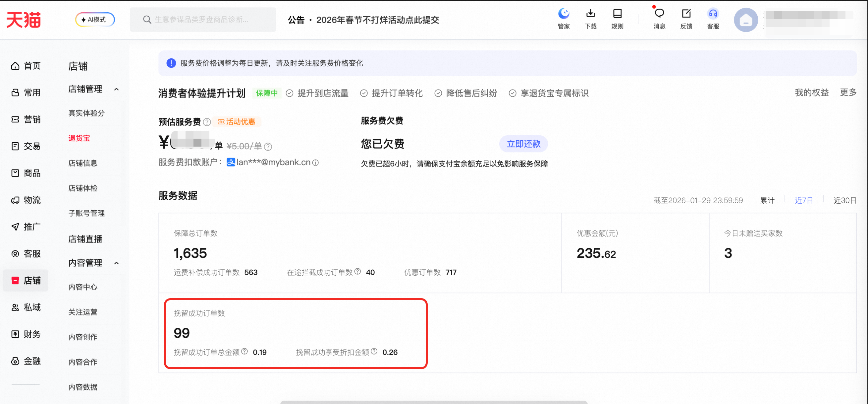The height and width of the screenshot is (404, 868).
Task: Open 内容中心 menu item
Action: (x=82, y=287)
